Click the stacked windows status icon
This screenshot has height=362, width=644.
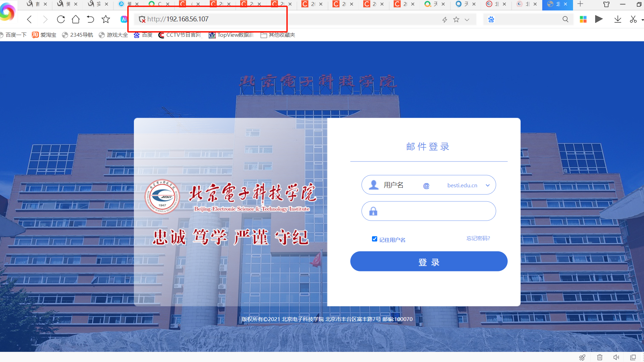(633, 357)
